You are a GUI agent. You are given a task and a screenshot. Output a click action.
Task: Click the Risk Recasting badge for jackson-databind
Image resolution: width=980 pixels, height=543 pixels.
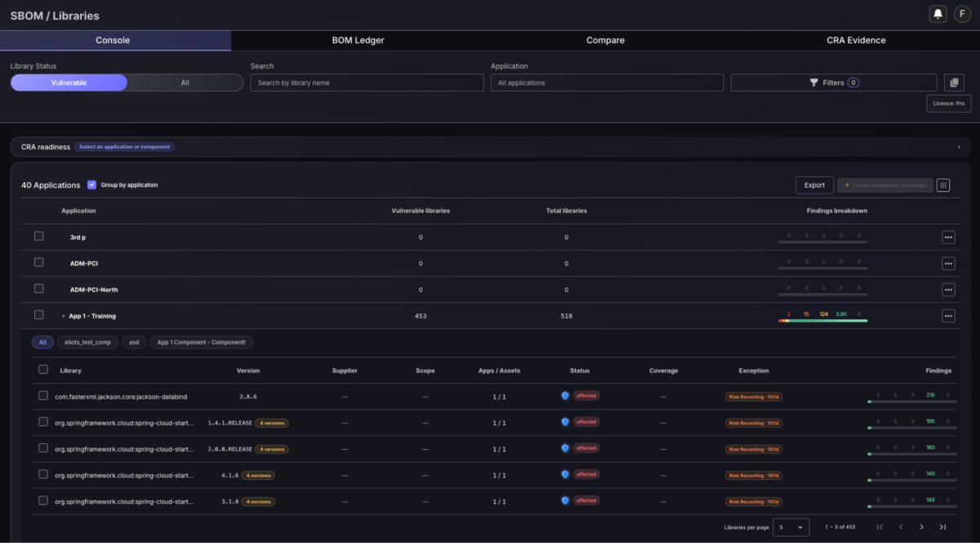(753, 397)
